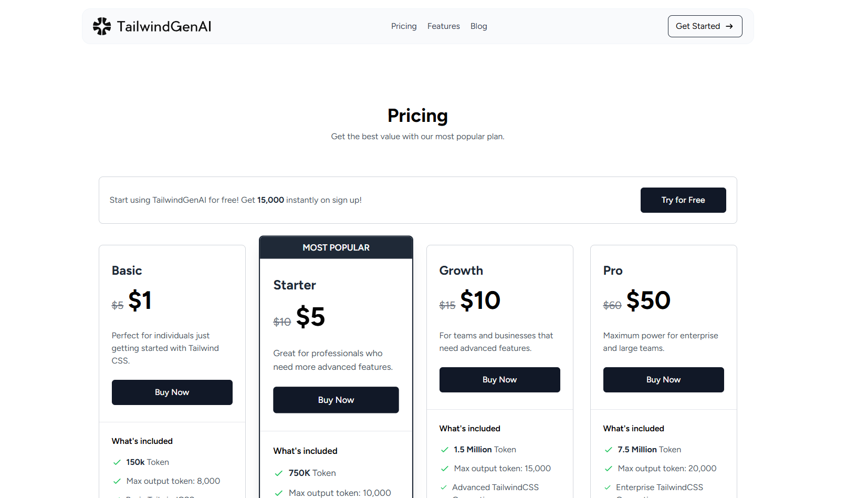Click the checkmark beside Advanced TailwindCSS
Image resolution: width=868 pixels, height=498 pixels.
444,487
